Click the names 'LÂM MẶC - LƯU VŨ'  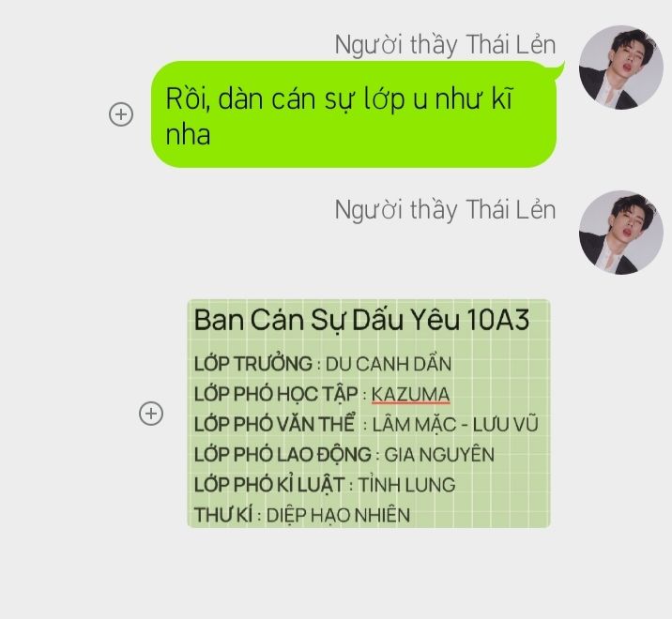(454, 425)
